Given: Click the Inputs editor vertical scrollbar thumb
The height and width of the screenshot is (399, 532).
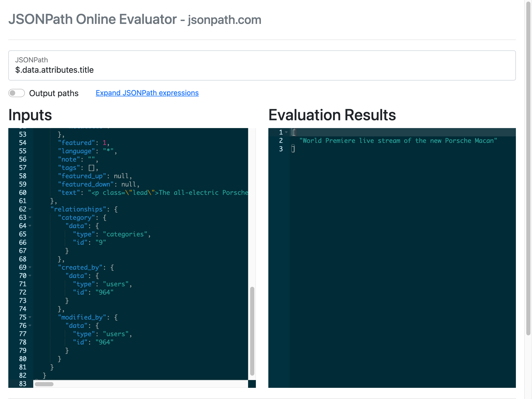Looking at the screenshot, I should coord(252,330).
